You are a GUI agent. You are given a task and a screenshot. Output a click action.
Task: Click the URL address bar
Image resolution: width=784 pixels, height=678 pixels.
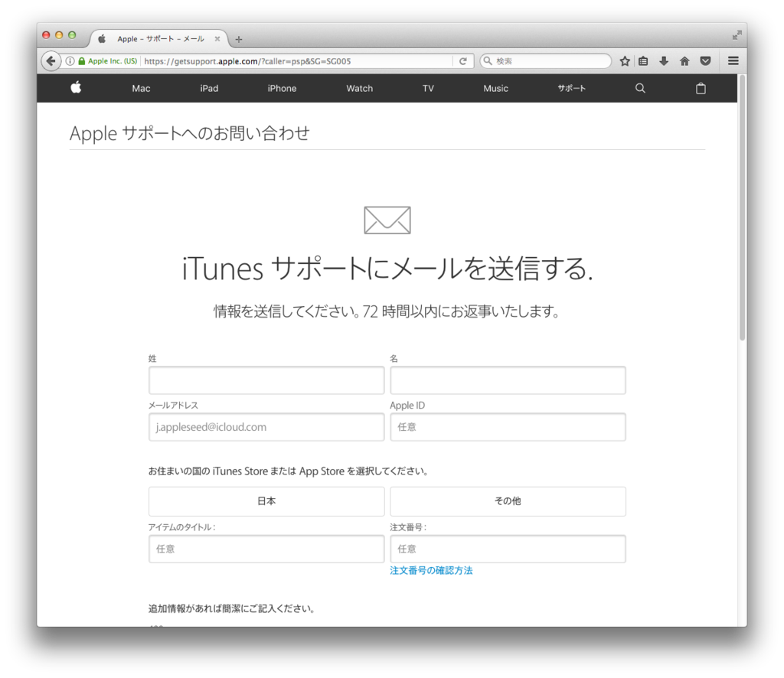click(298, 61)
